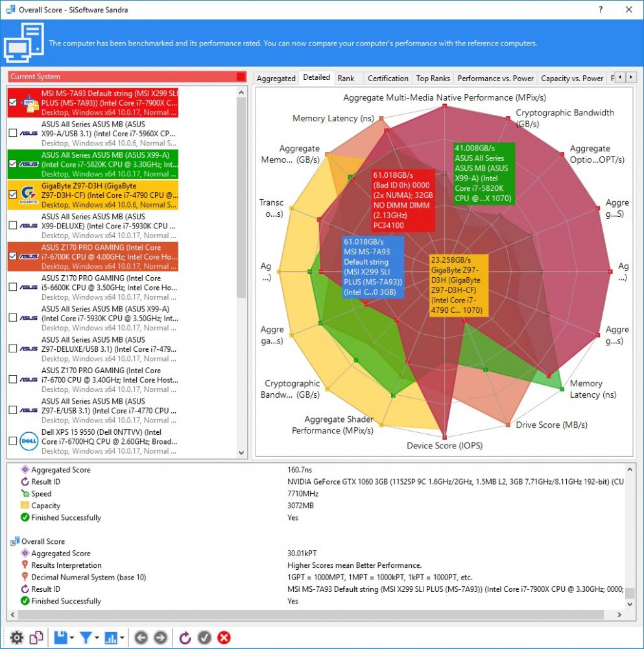Select the ASUS Z97-DELUXE/USB 3.1 list entry
The image size is (644, 649).
click(x=93, y=349)
